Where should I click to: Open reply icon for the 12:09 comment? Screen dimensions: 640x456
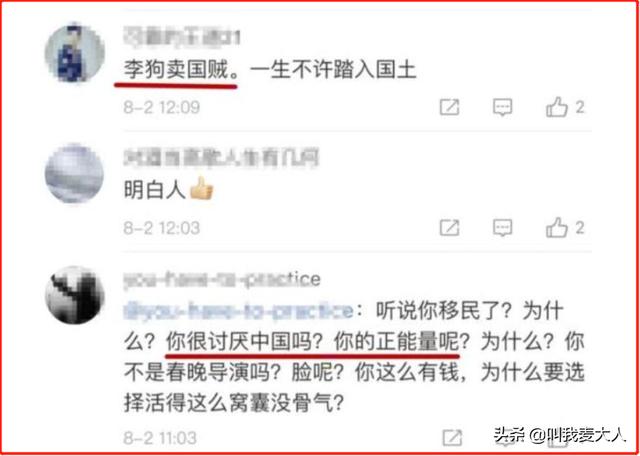(x=502, y=108)
